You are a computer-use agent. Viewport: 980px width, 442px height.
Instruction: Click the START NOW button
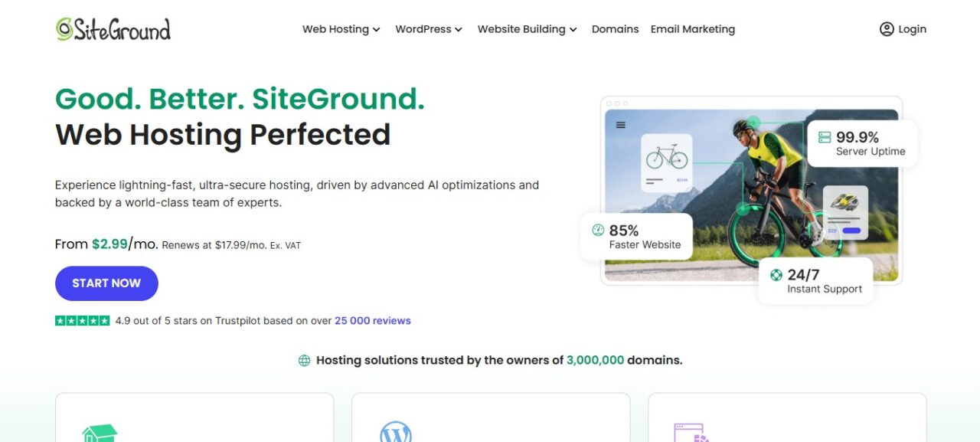pos(106,283)
